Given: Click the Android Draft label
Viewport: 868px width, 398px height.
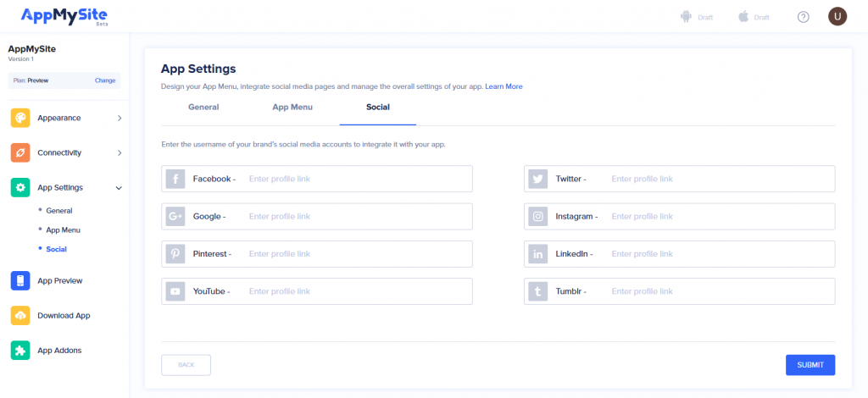Looking at the screenshot, I should coord(705,18).
